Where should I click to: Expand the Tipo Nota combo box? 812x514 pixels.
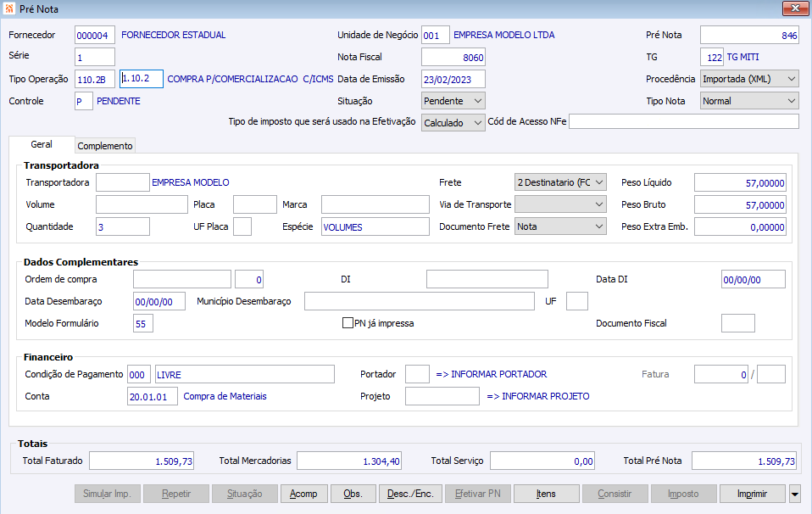[x=749, y=101]
